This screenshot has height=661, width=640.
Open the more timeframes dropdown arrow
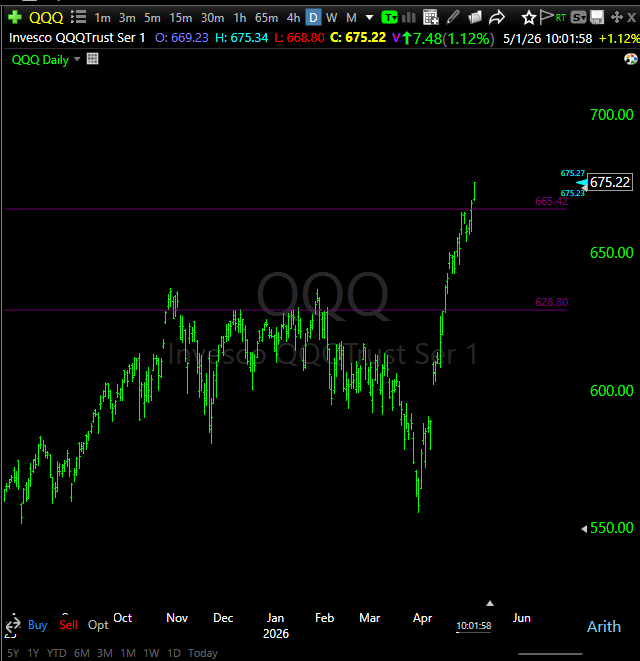point(369,18)
